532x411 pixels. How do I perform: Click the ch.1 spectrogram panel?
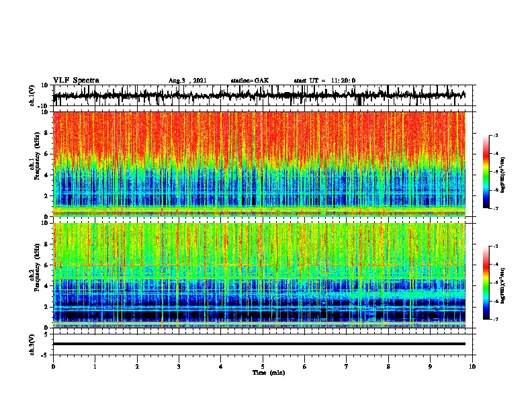(x=259, y=164)
